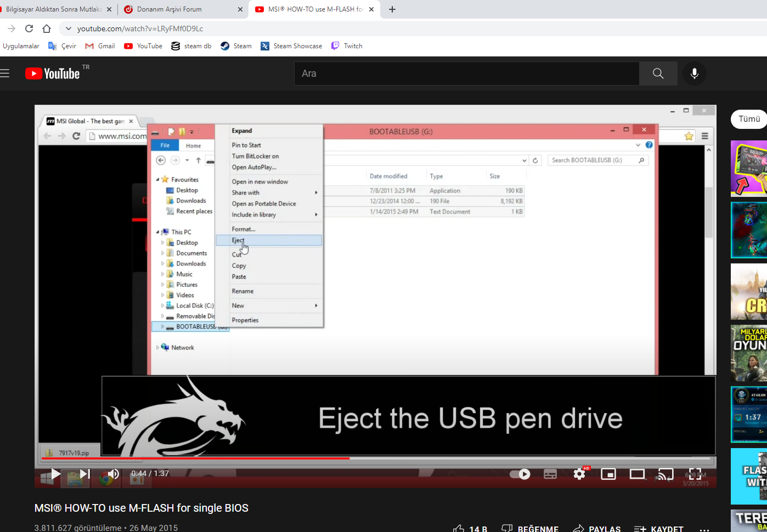Expand the New submenu arrow
Screen dimensions: 767x532
[x=316, y=305]
